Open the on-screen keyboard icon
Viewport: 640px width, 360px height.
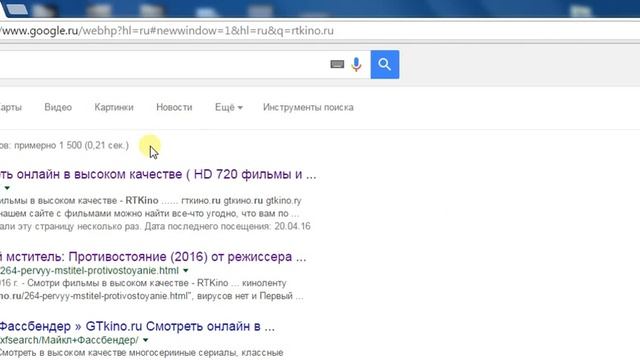(x=337, y=64)
